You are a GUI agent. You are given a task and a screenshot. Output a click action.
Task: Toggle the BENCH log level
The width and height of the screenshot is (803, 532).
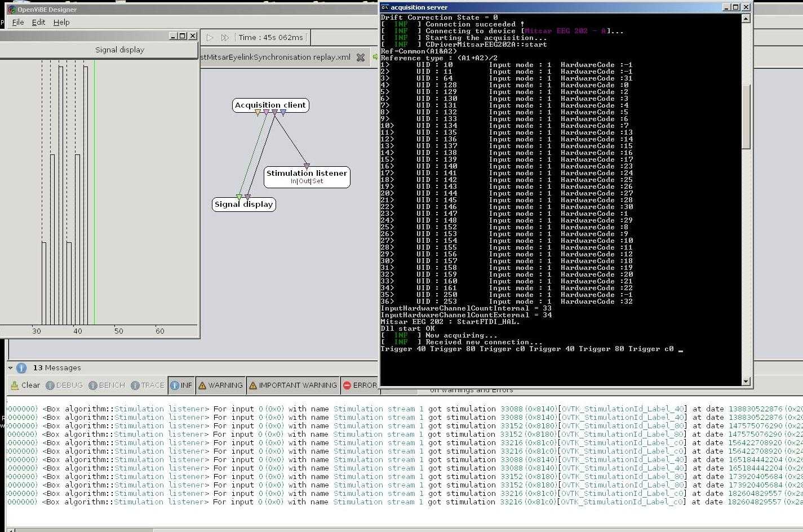pos(107,385)
